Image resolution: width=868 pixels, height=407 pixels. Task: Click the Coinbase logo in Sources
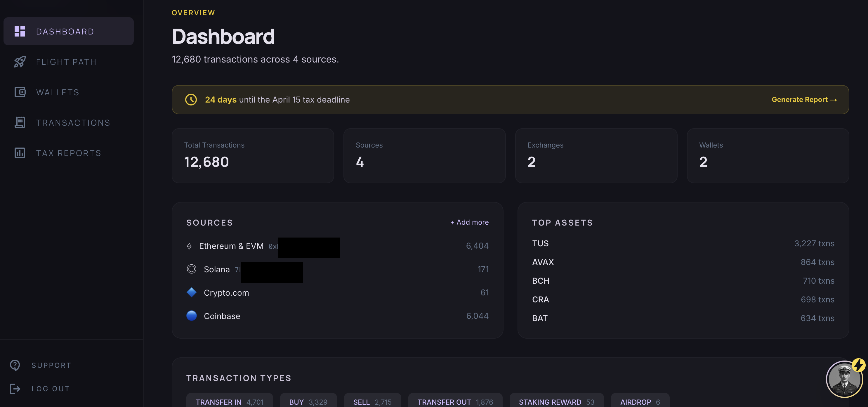pyautogui.click(x=191, y=316)
